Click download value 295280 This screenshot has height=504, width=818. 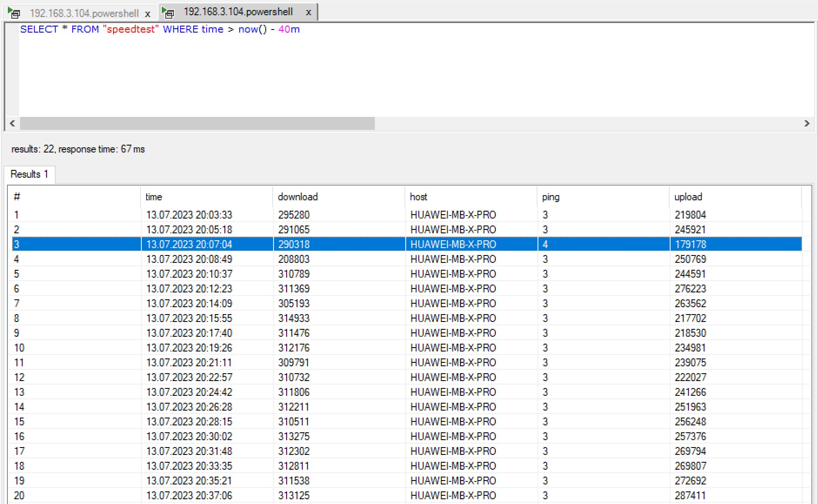coord(294,215)
